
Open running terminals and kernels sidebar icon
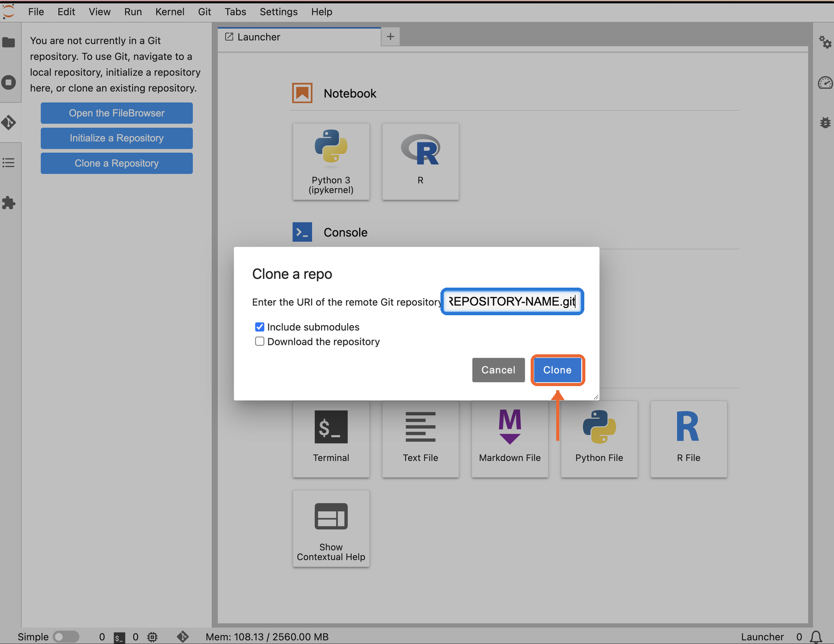coord(8,82)
